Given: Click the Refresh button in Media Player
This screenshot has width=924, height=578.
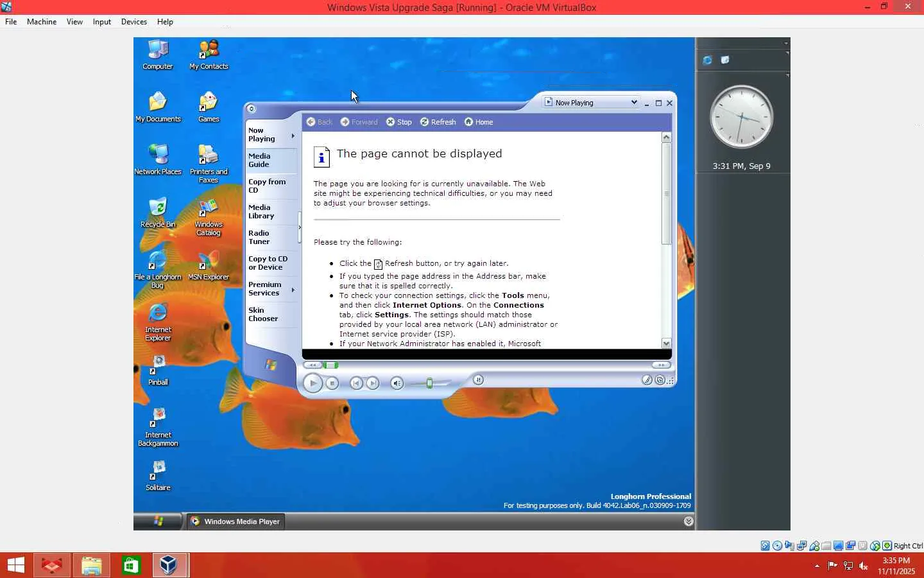Looking at the screenshot, I should tap(438, 122).
